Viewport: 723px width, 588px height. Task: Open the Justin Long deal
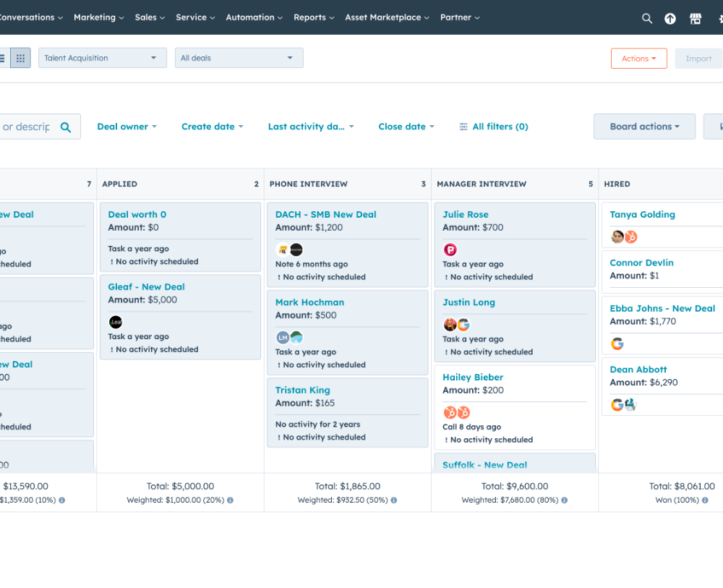click(469, 302)
